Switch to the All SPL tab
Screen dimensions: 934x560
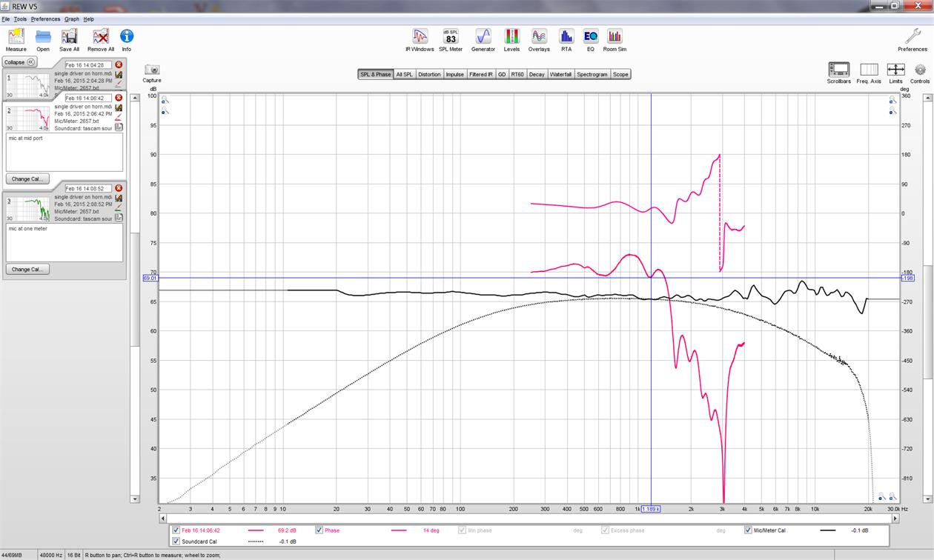(x=404, y=75)
